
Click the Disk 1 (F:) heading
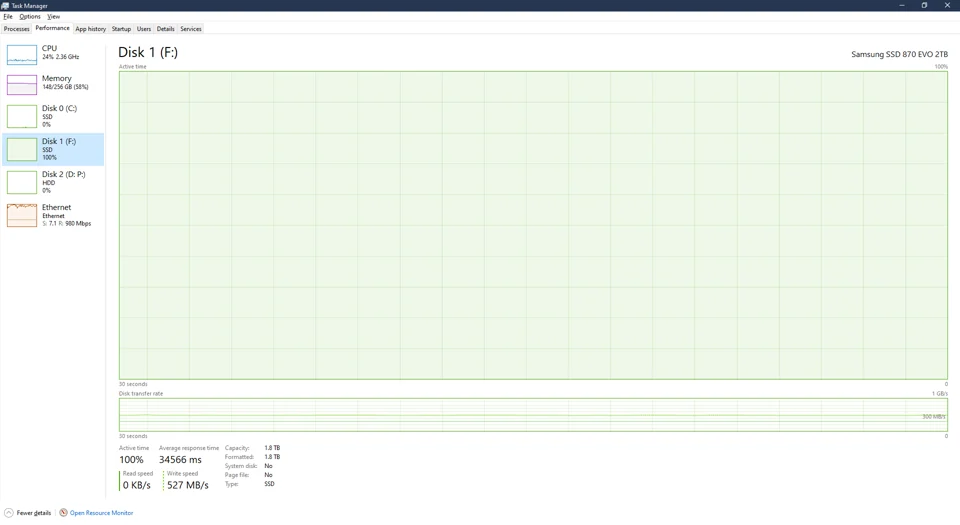[148, 53]
